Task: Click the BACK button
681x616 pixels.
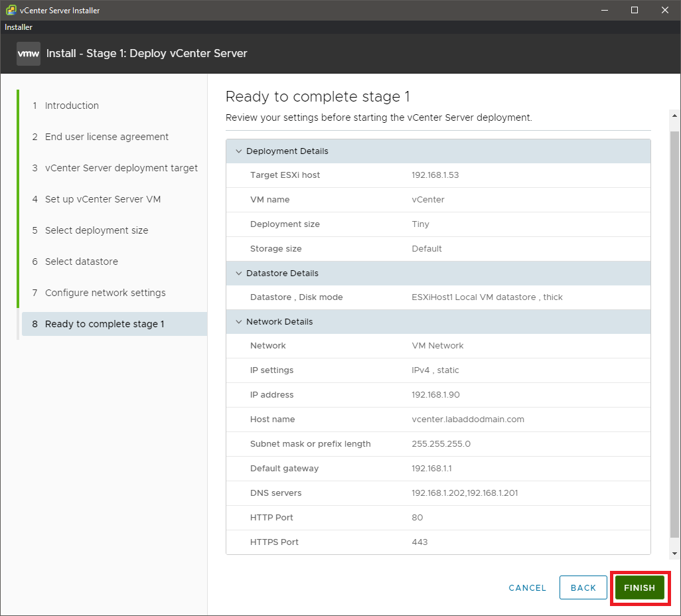Action: coord(583,587)
